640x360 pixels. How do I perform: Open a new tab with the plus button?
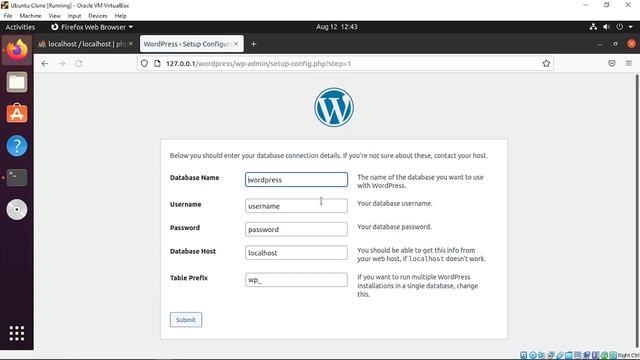[253, 44]
